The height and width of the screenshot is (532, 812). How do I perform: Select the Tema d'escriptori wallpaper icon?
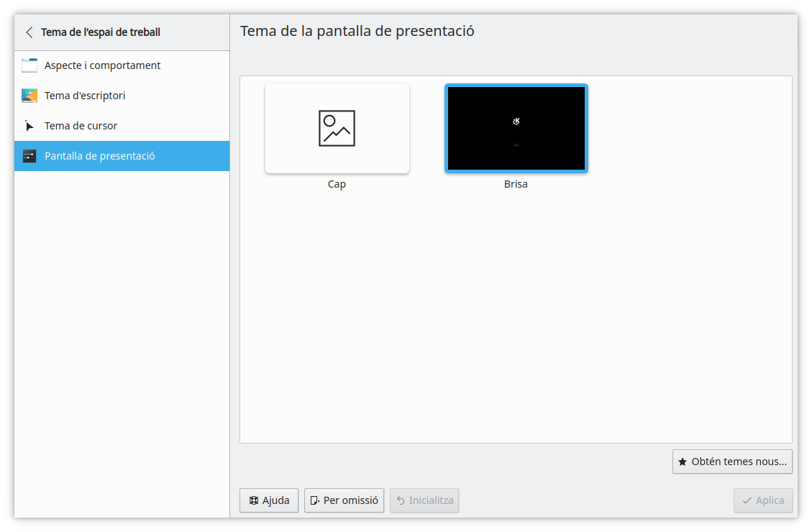(29, 95)
